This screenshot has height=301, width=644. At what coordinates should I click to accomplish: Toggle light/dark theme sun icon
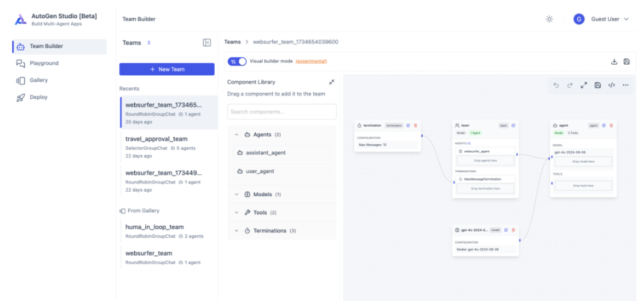(549, 19)
